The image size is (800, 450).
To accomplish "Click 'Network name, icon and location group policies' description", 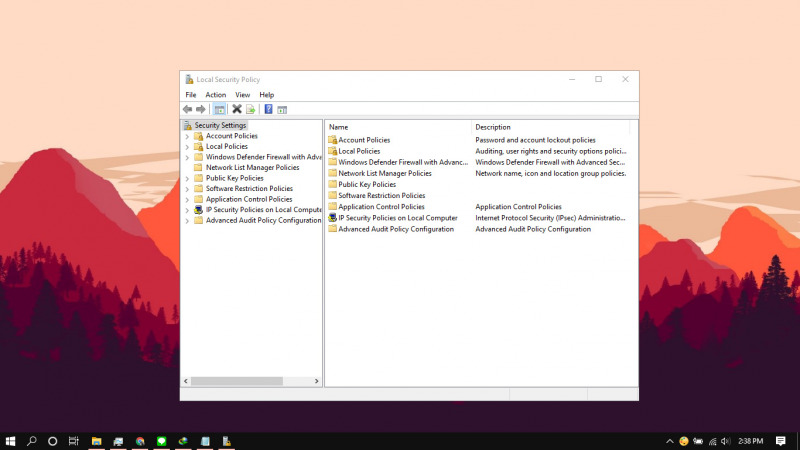I will [551, 173].
